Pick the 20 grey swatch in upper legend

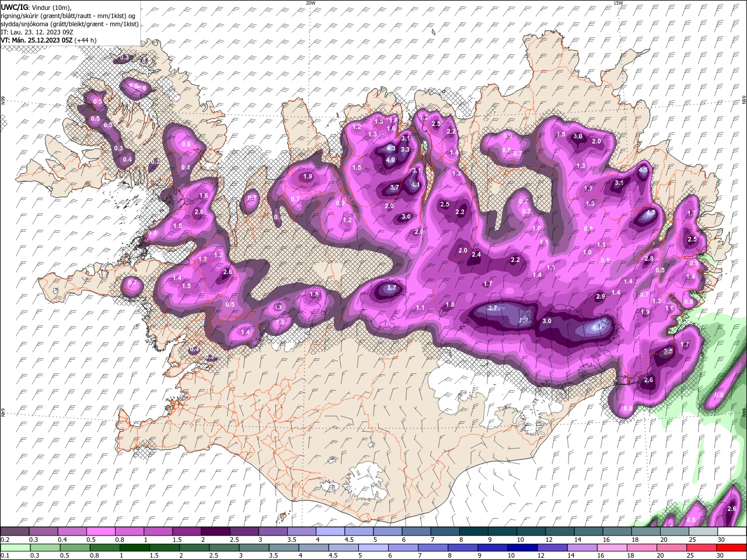pos(674,531)
